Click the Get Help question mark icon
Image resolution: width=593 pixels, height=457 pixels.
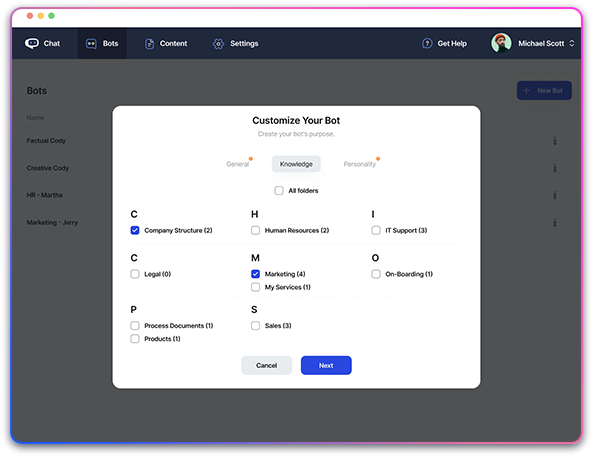(427, 44)
